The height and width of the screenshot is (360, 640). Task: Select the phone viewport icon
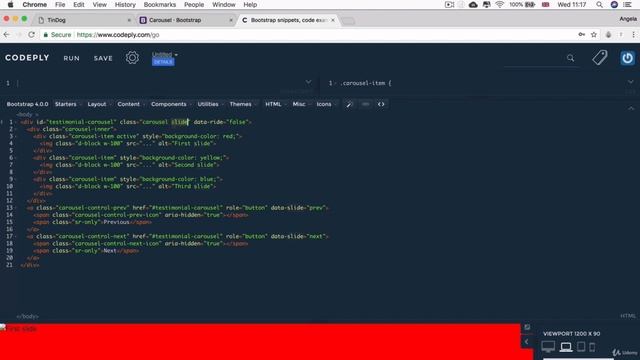[592, 347]
